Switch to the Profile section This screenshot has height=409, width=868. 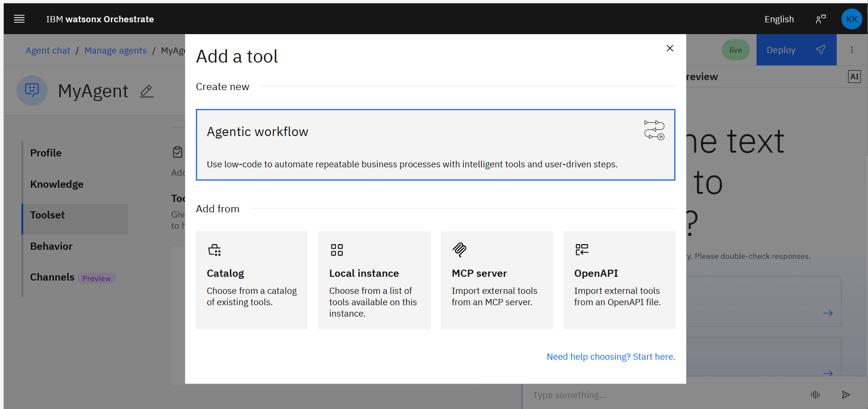tap(46, 153)
